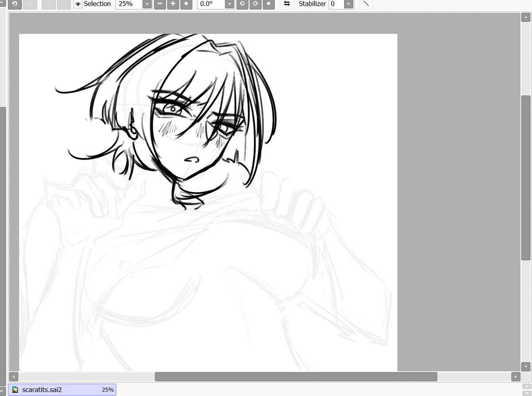Click the horizontal scrollbar left arrow
This screenshot has width=532, height=396.
pos(14,377)
